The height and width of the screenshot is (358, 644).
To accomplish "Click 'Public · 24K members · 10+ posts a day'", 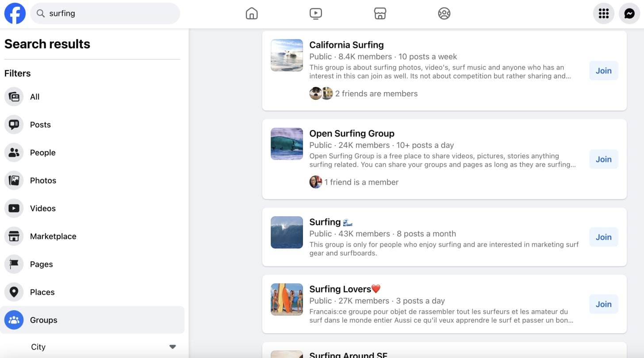I will (382, 145).
